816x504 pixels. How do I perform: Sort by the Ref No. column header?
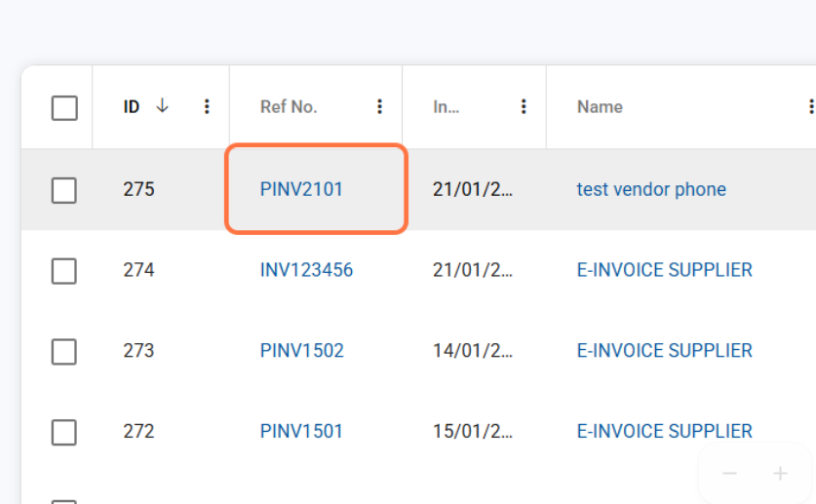[289, 106]
